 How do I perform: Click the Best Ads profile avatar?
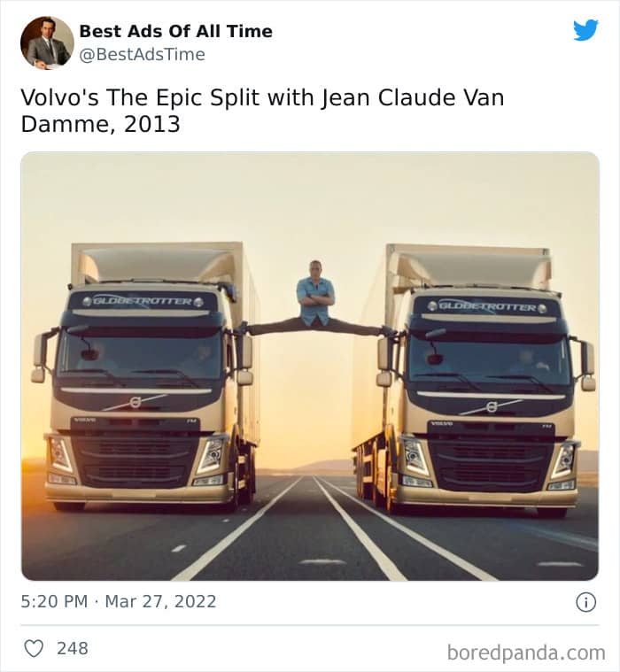tap(47, 42)
